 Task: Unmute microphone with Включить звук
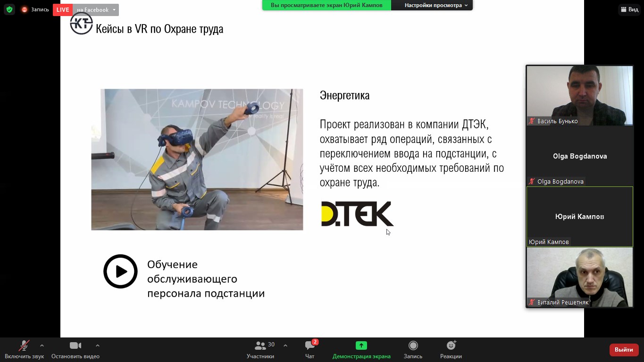(24, 350)
